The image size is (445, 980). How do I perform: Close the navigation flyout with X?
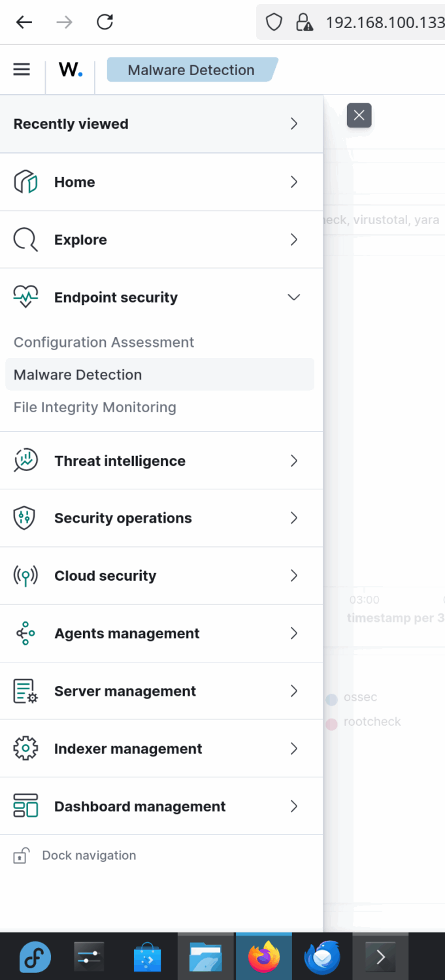(x=359, y=116)
